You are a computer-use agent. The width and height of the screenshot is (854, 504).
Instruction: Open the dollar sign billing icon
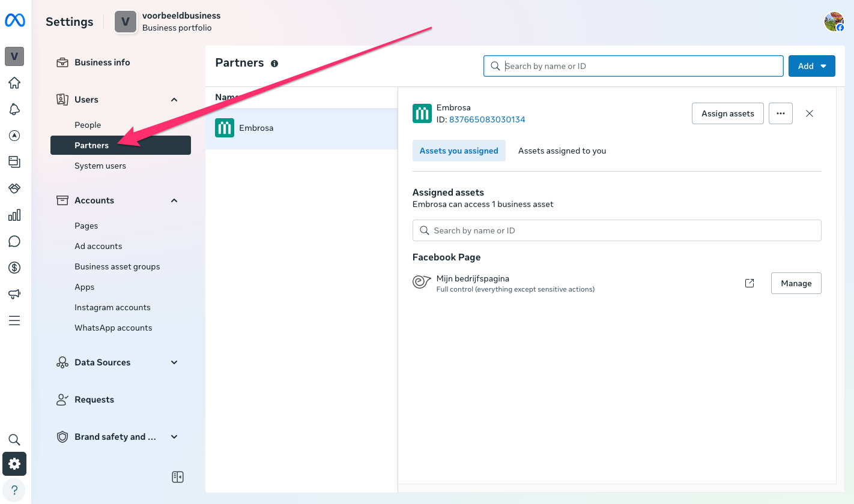pos(14,268)
